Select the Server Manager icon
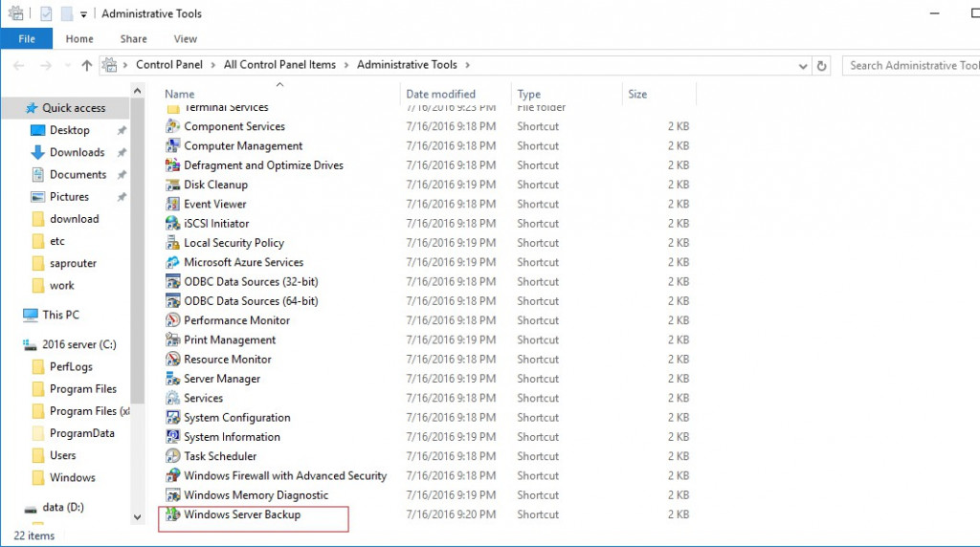 click(x=172, y=379)
